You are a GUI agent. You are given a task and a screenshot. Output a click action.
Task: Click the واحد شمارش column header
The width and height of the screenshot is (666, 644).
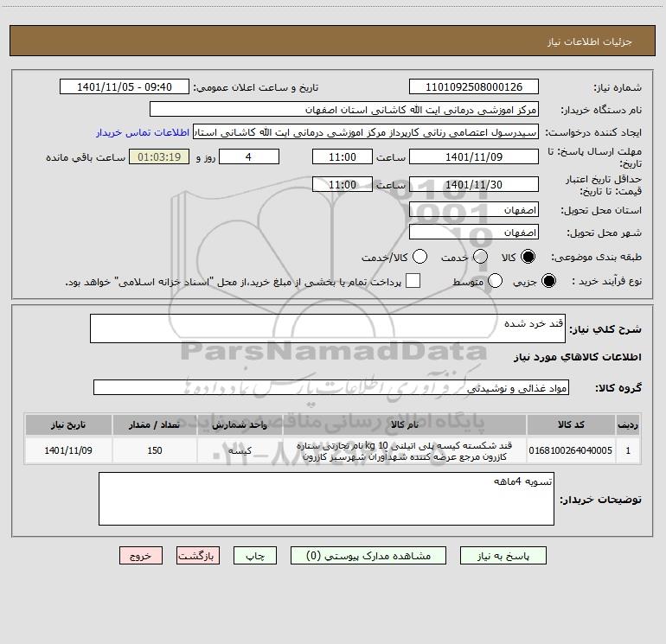point(240,424)
